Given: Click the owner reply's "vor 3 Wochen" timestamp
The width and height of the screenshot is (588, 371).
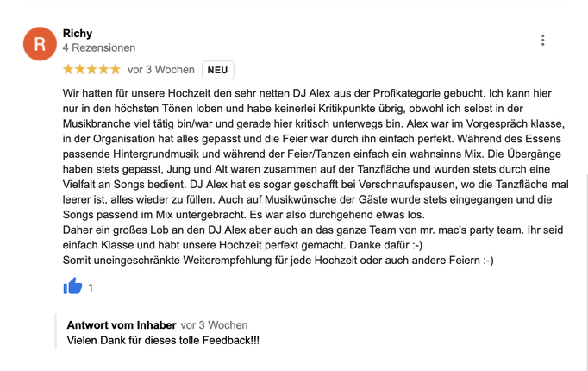Looking at the screenshot, I should coord(214,325).
